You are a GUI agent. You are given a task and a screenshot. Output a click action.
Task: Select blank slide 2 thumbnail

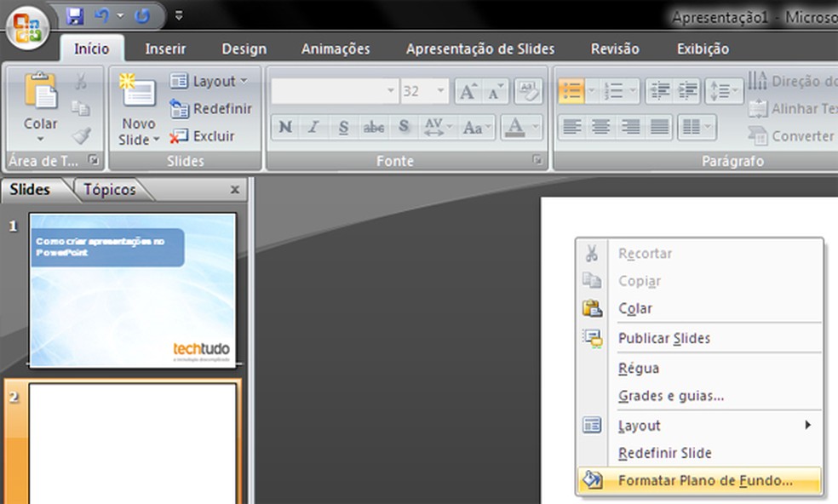tap(133, 444)
